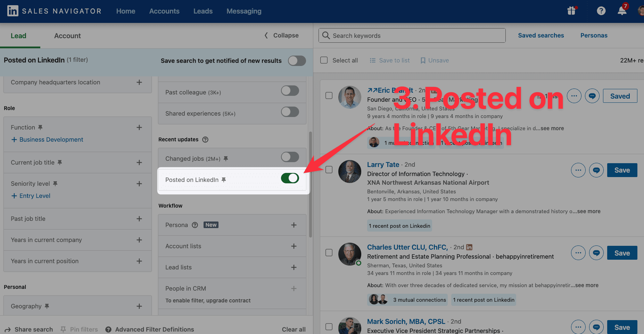
Task: Click the Search keywords field
Action: [x=412, y=35]
